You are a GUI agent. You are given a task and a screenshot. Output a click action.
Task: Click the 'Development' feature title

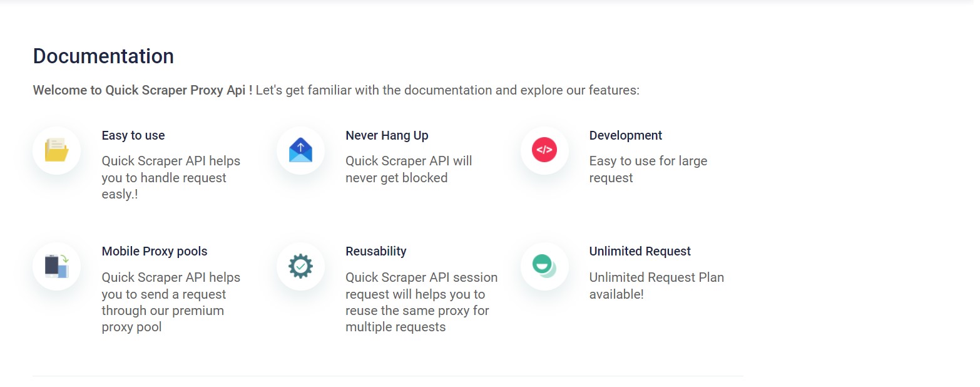click(625, 135)
